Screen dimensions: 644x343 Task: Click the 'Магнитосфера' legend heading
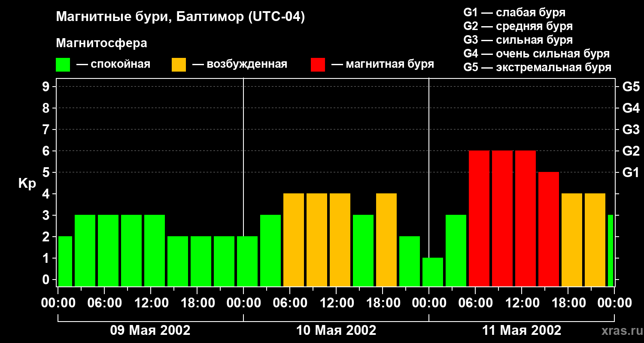point(101,43)
